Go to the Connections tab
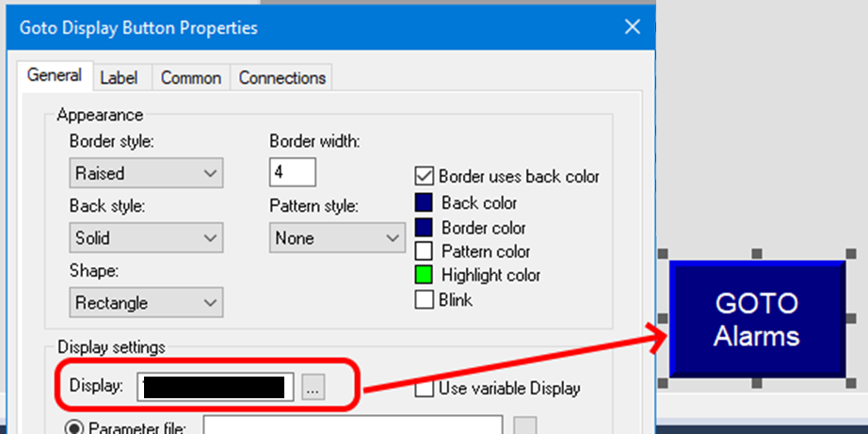The image size is (868, 434). [282, 78]
